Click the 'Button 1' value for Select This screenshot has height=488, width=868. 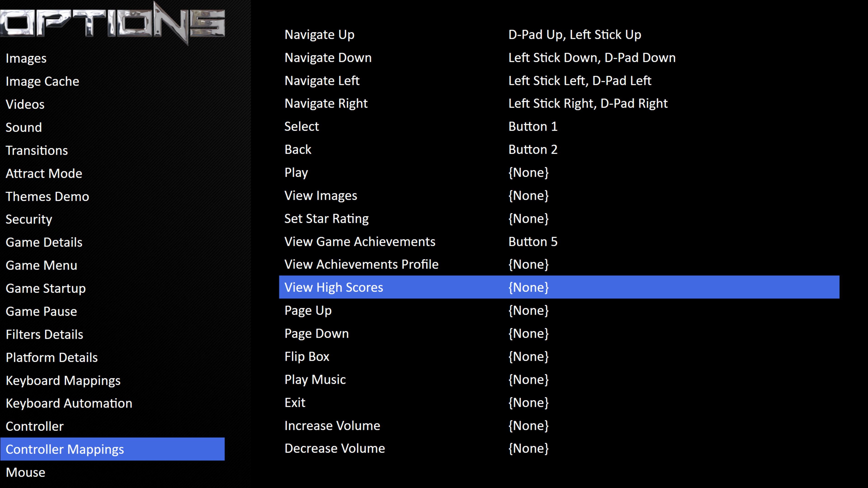[533, 126]
